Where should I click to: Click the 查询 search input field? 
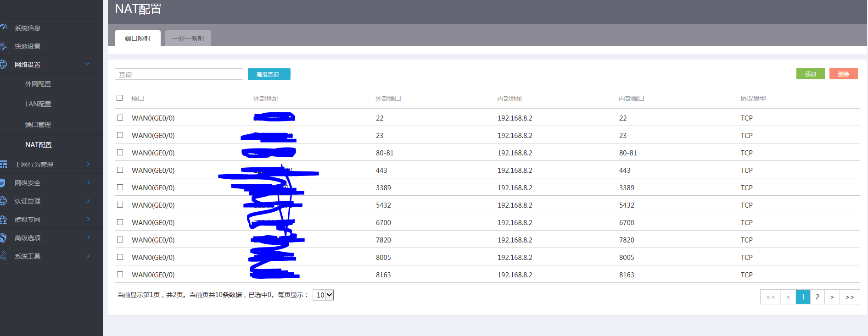tap(179, 74)
